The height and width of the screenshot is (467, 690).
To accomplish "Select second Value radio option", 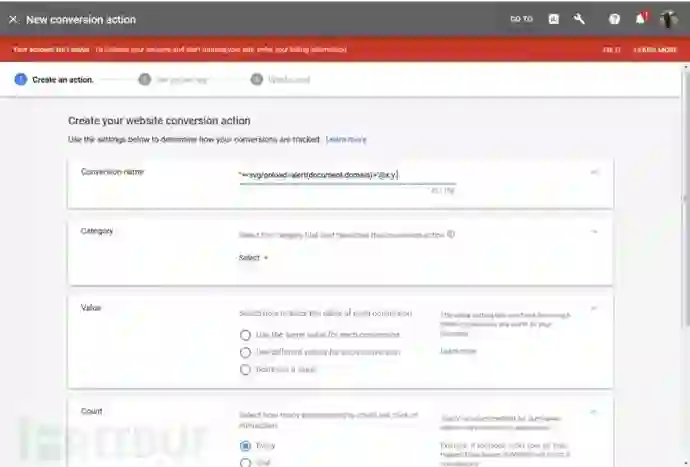I will (x=246, y=353).
